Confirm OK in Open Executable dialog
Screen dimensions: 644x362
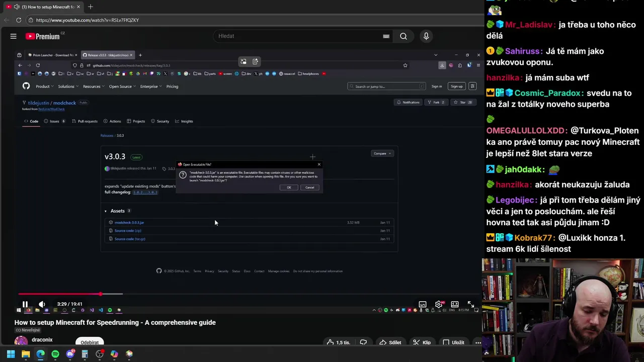(289, 188)
